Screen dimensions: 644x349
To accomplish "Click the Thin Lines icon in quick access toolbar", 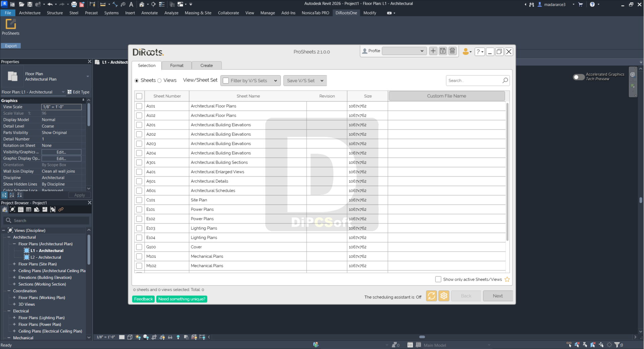I will click(x=162, y=4).
